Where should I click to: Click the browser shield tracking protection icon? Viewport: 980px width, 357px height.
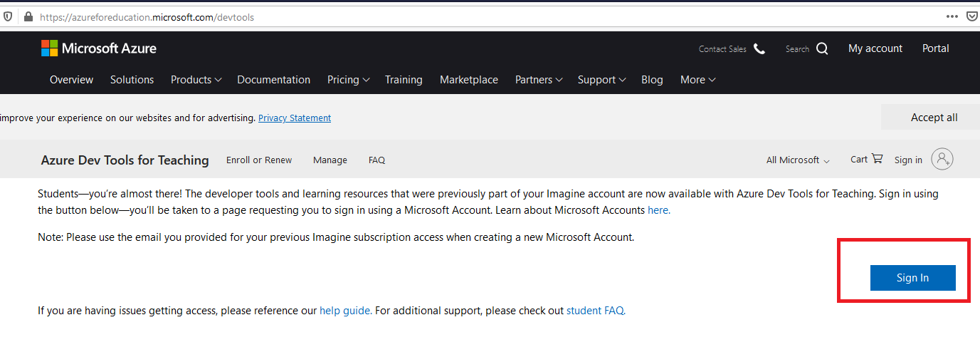8,16
